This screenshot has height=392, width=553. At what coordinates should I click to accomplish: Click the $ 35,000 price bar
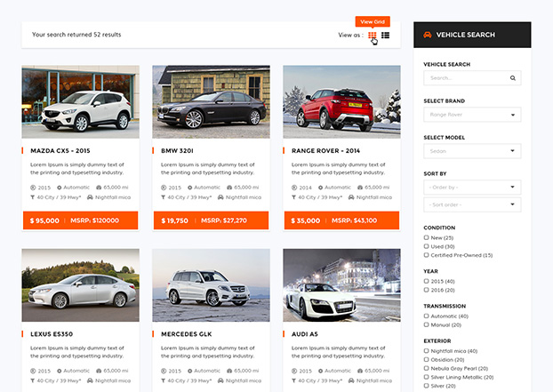tap(341, 220)
